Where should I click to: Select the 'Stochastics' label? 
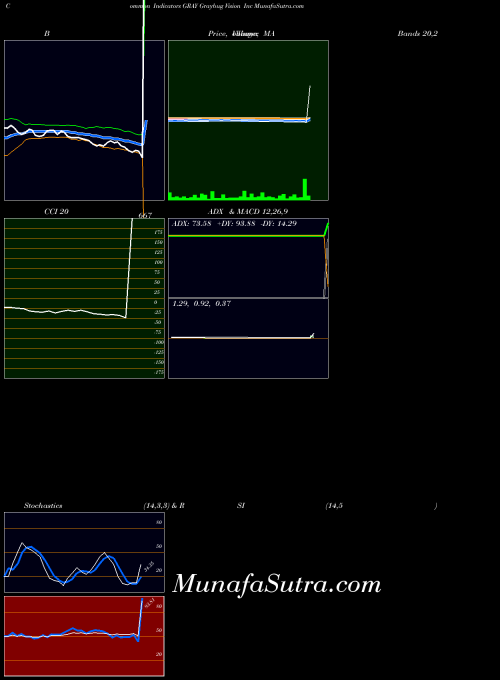coord(43,506)
